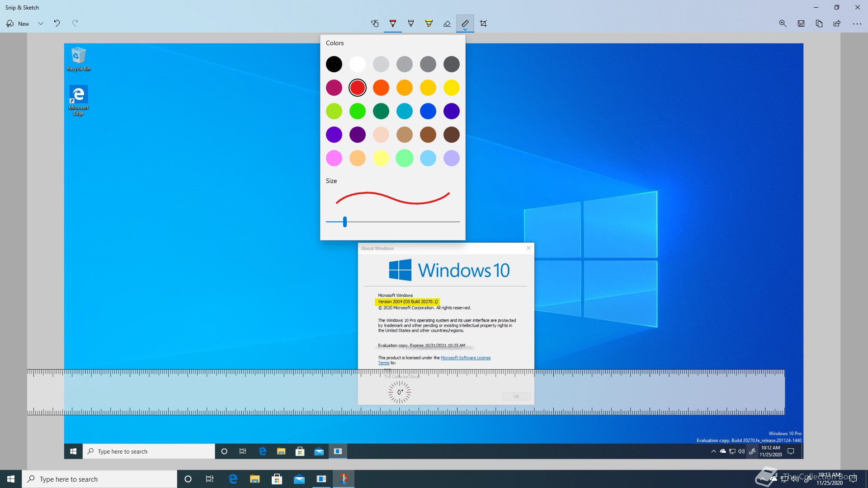Open Mail app from taskbar

click(299, 479)
